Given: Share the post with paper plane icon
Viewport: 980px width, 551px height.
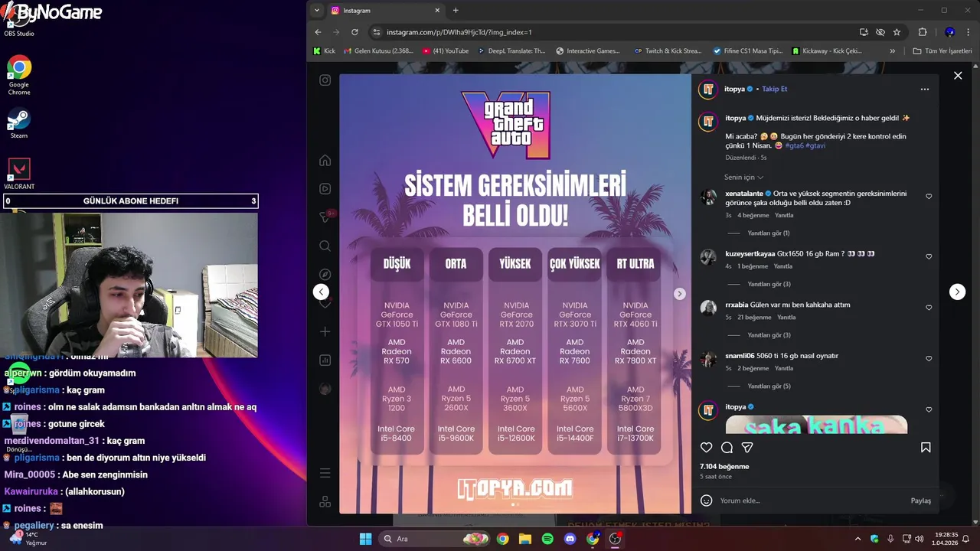Looking at the screenshot, I should pos(747,448).
